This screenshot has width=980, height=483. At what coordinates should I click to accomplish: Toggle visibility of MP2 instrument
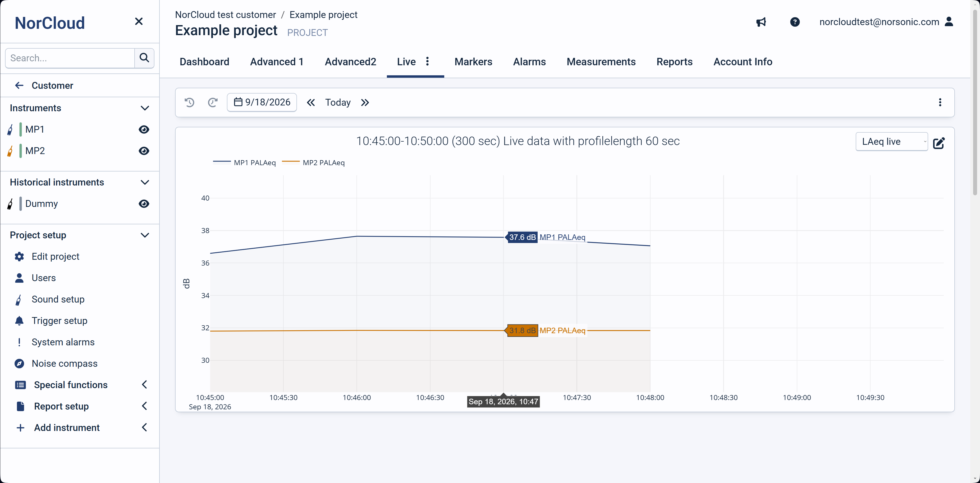(x=144, y=151)
